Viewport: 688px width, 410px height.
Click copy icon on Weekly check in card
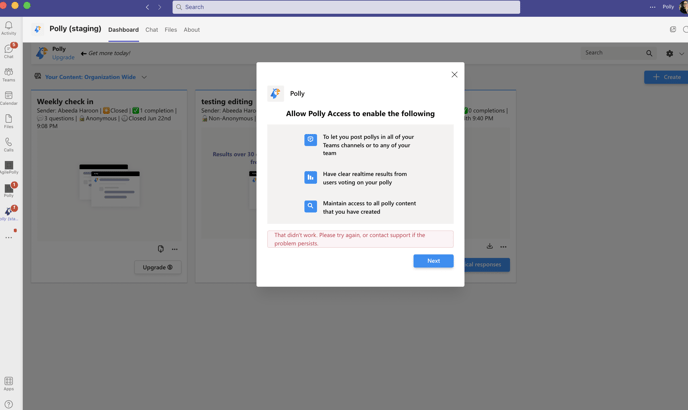pos(161,249)
